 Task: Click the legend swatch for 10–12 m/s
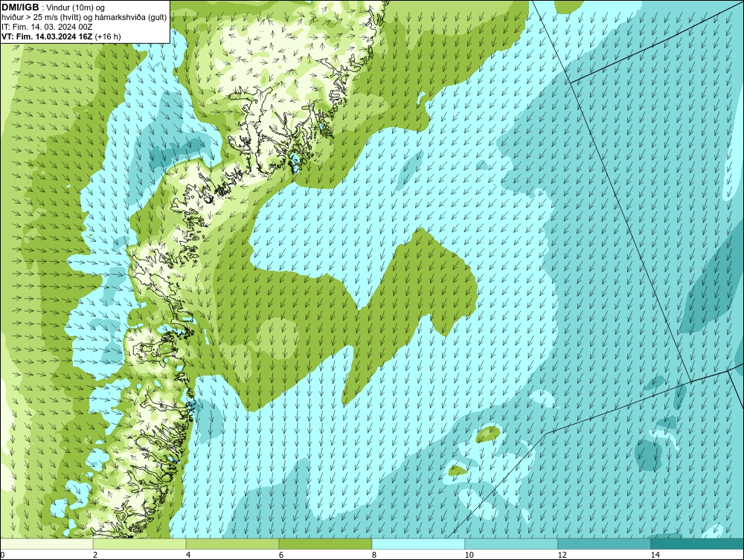point(512,544)
